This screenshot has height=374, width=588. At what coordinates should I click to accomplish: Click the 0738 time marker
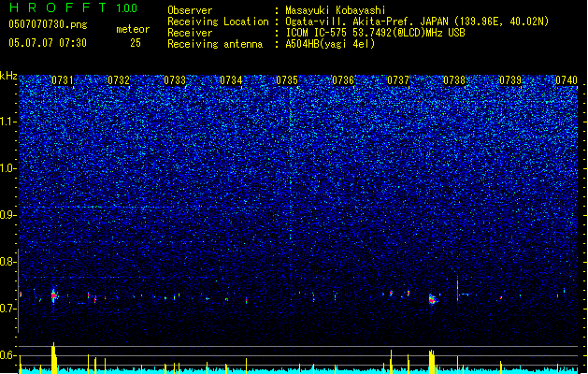pyautogui.click(x=454, y=80)
